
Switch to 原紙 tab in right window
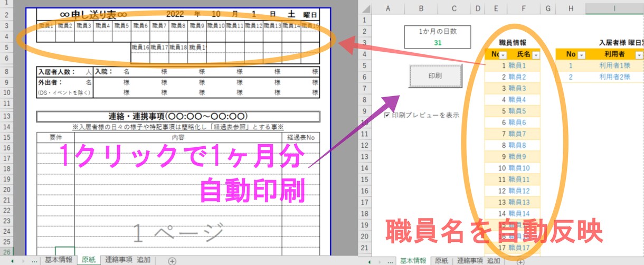(442, 261)
